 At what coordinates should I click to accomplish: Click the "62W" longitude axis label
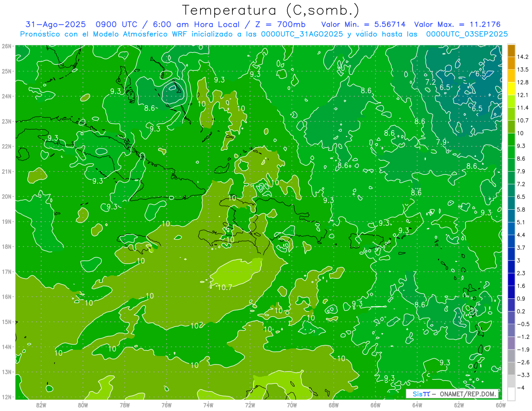click(x=459, y=405)
